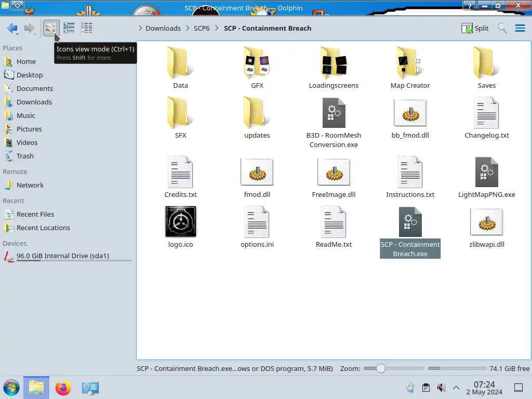Click the SCP - Containment Breach breadcrumb
The width and height of the screenshot is (532, 399).
click(268, 28)
